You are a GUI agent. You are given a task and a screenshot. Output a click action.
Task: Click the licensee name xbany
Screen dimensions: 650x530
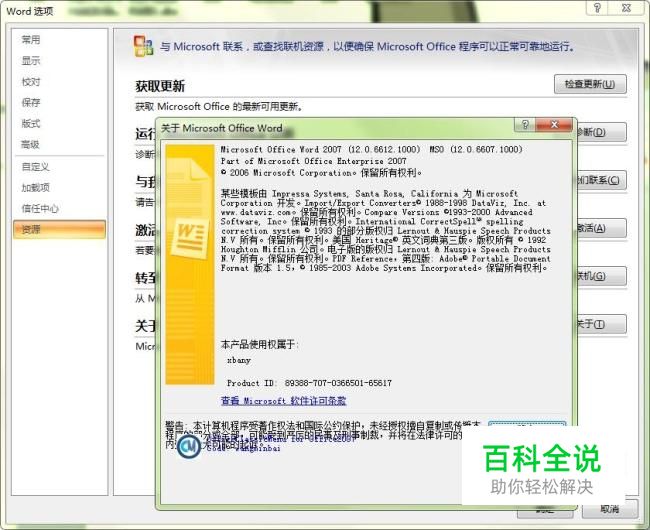(x=239, y=360)
